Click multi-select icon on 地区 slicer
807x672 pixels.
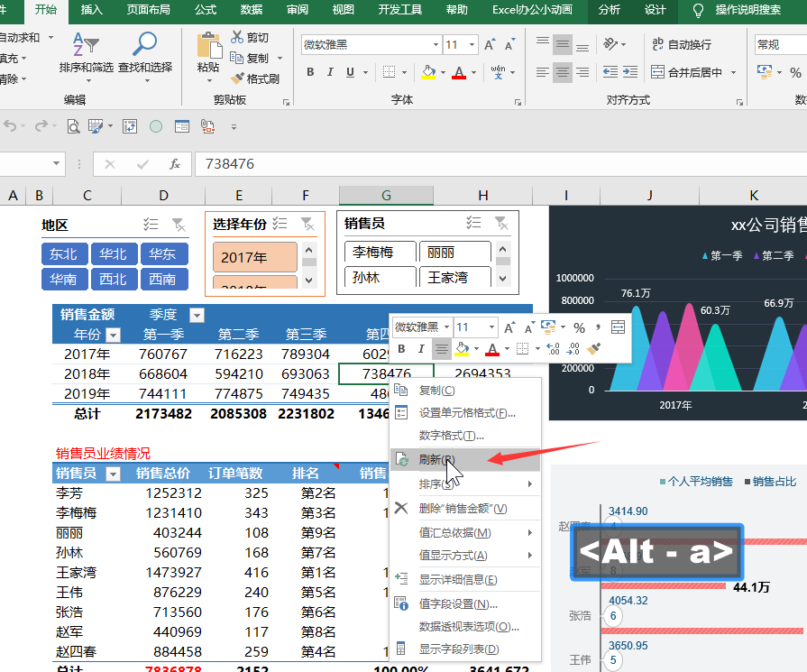click(x=151, y=225)
